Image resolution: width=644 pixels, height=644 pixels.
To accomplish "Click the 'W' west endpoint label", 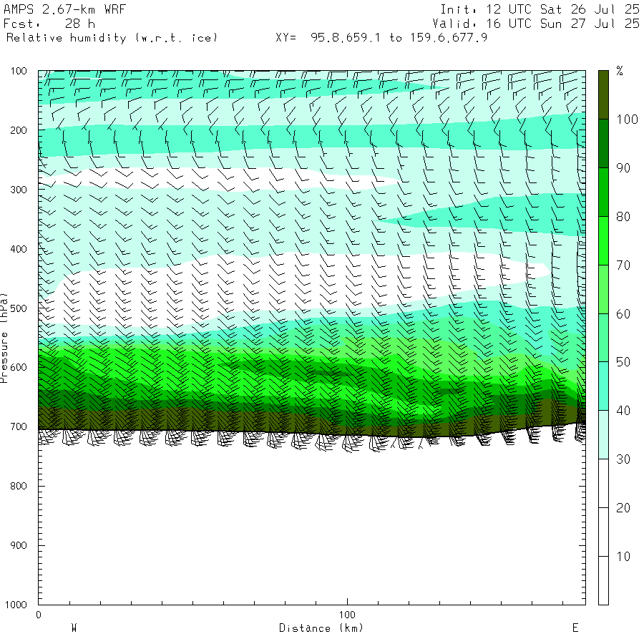I will [74, 628].
